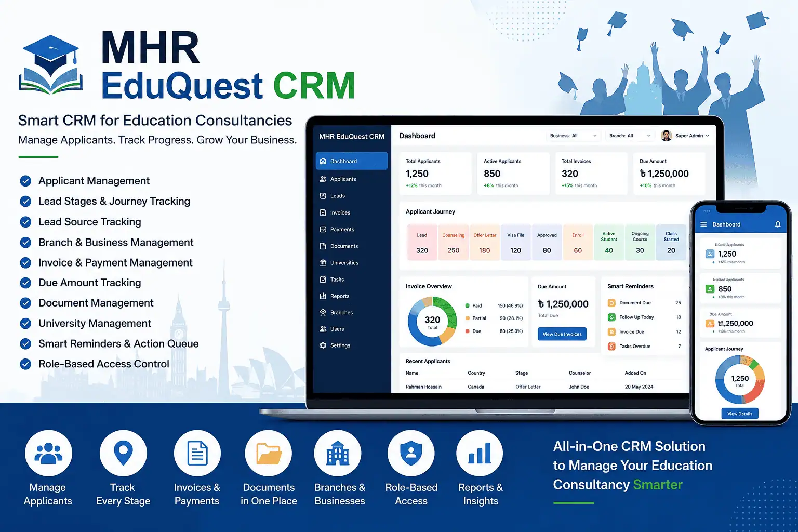798x532 pixels.
Task: Click the Lead 320 journey stage card
Action: pyautogui.click(x=422, y=243)
